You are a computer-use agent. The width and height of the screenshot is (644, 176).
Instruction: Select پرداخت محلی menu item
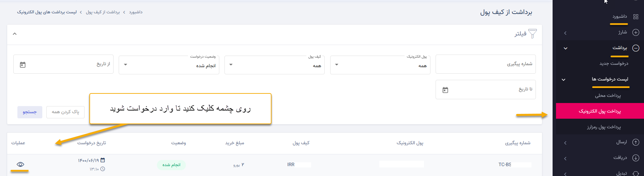coord(608,96)
